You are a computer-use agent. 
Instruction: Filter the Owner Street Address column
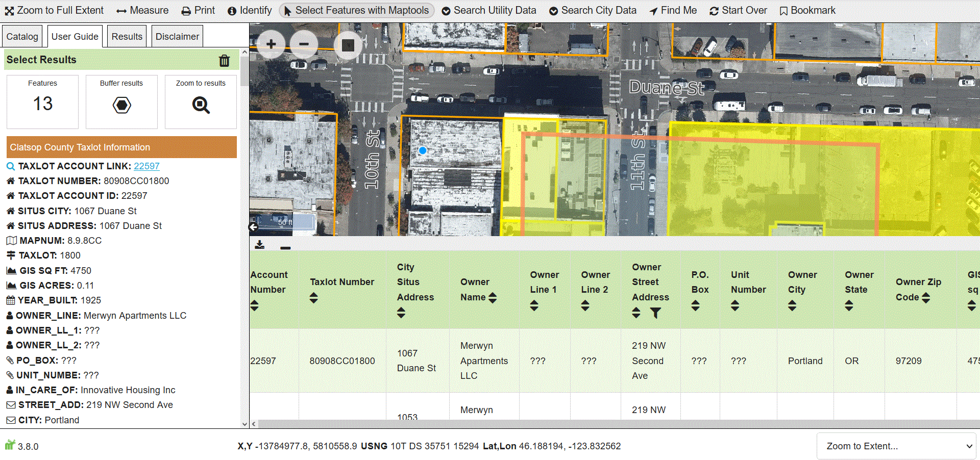click(655, 313)
